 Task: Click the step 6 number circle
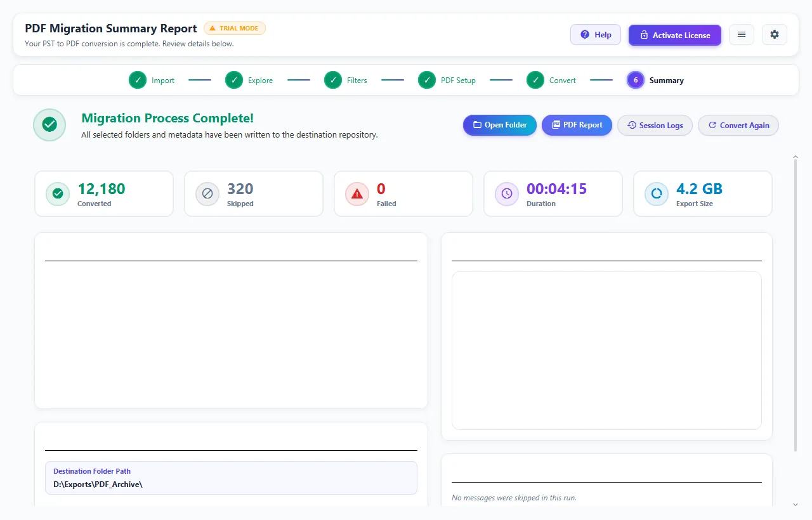[x=636, y=81]
